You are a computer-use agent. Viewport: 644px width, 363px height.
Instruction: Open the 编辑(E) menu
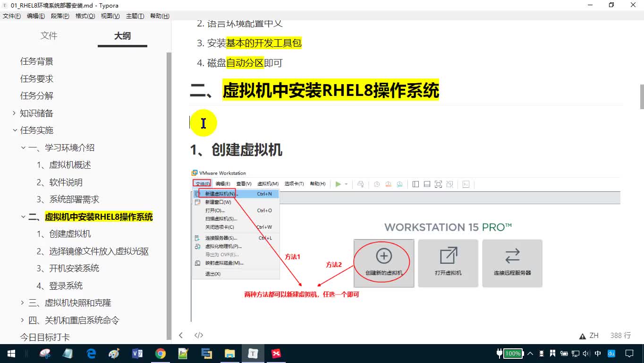pyautogui.click(x=36, y=16)
